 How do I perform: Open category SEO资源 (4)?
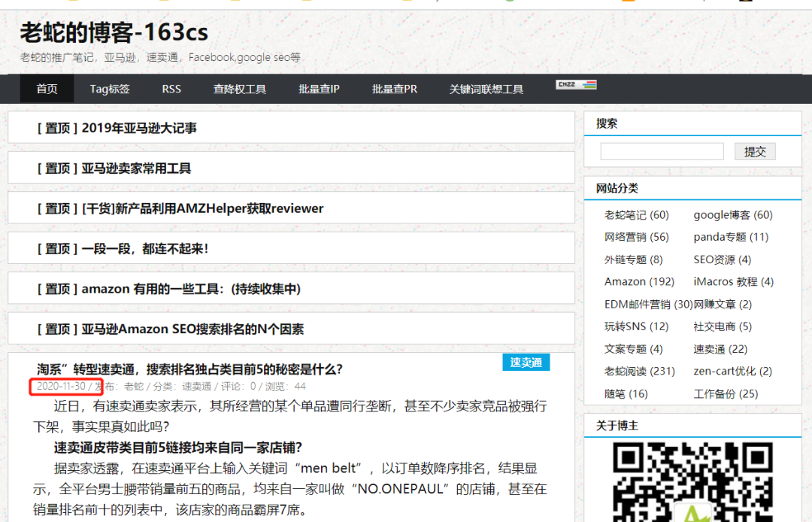[722, 259]
